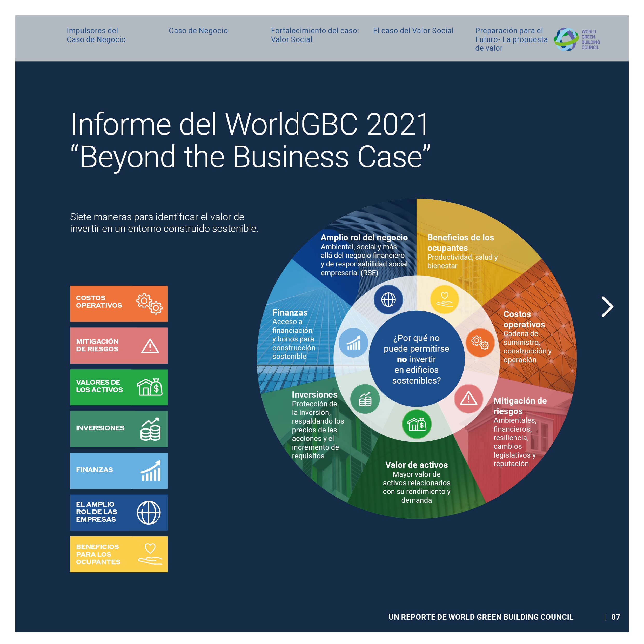644x644 pixels.
Task: Open the Impulsores del Caso de Negocio tab
Action: tap(96, 35)
